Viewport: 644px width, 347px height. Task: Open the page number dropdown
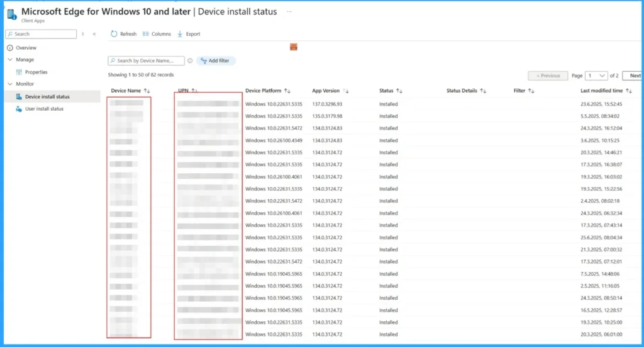pyautogui.click(x=596, y=76)
